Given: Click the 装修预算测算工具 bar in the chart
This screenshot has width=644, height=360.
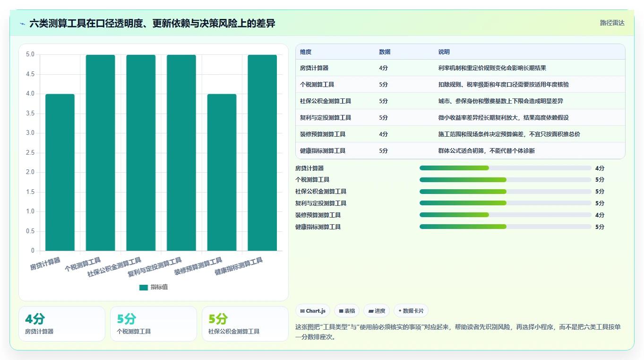Looking at the screenshot, I should tap(222, 172).
